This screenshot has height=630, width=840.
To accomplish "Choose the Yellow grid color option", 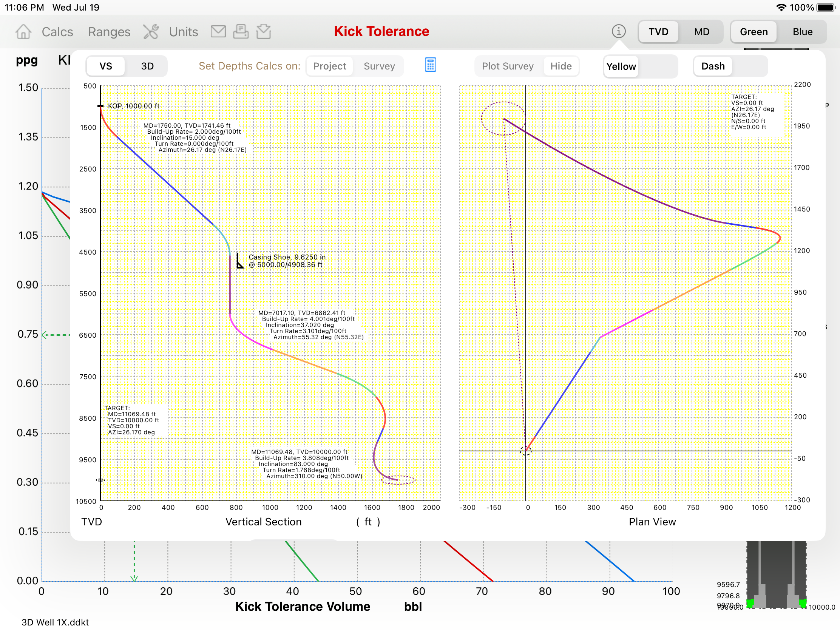I will [621, 66].
